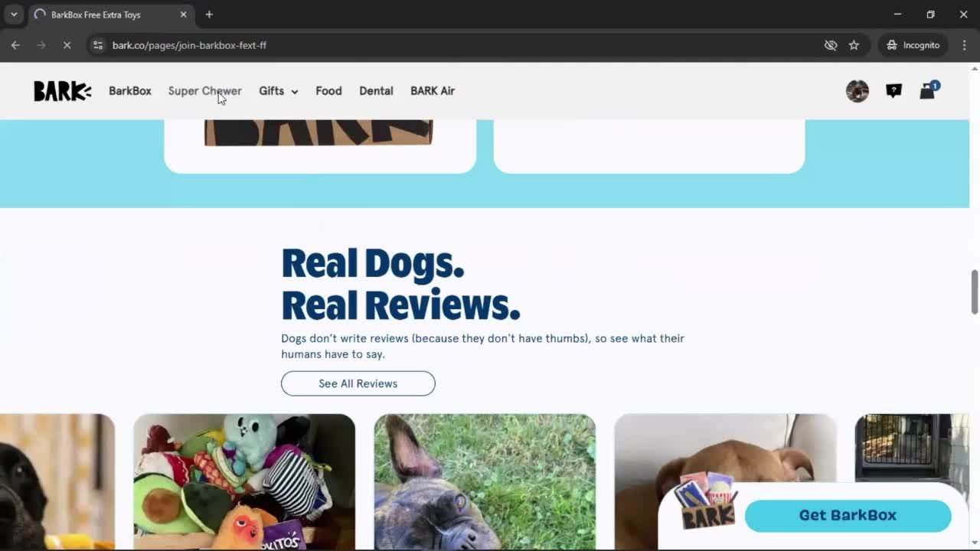Click the Real Dogs. Real Reviews. heading
The image size is (980, 551).
pos(400,284)
